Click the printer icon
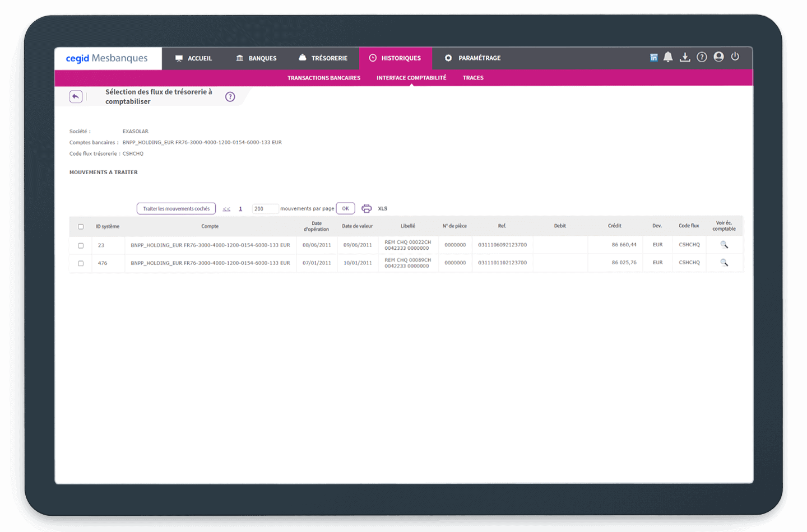Image resolution: width=807 pixels, height=532 pixels. (x=367, y=208)
